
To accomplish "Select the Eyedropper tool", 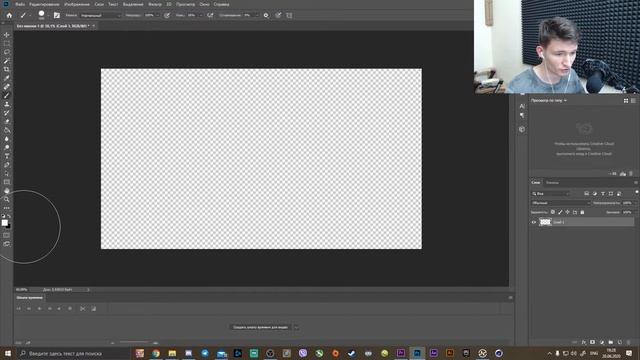I will 7,78.
